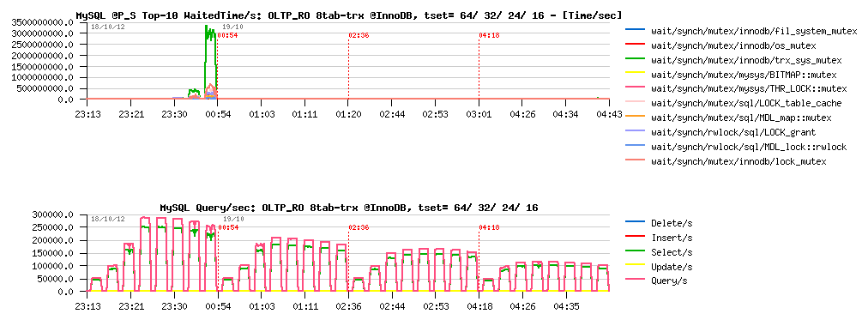
Task: Select legend text wait/synch/mutex/mysys/BITMAP::mutex
Action: pos(744,74)
